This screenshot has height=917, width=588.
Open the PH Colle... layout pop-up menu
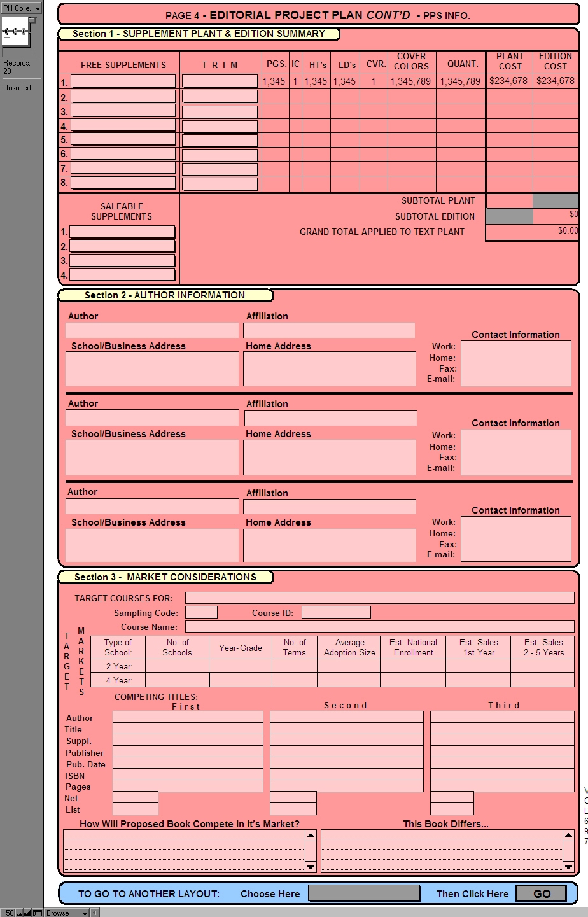pos(21,8)
